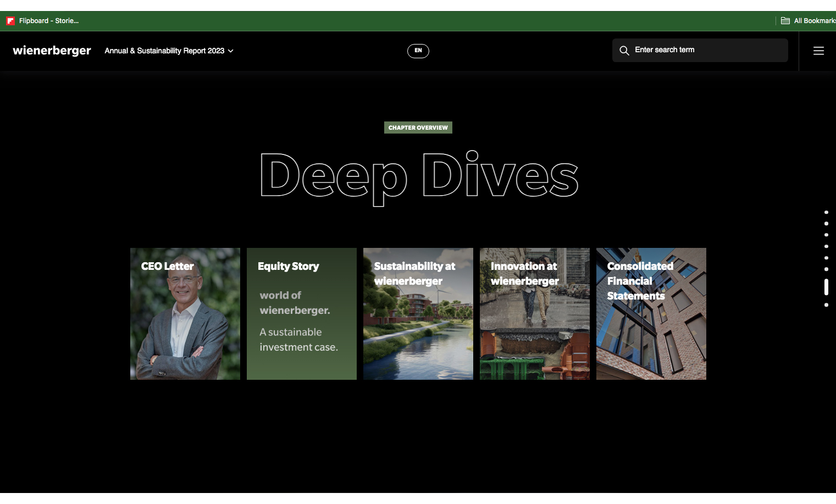Open the Consolidated Financial Statements card

click(x=651, y=314)
